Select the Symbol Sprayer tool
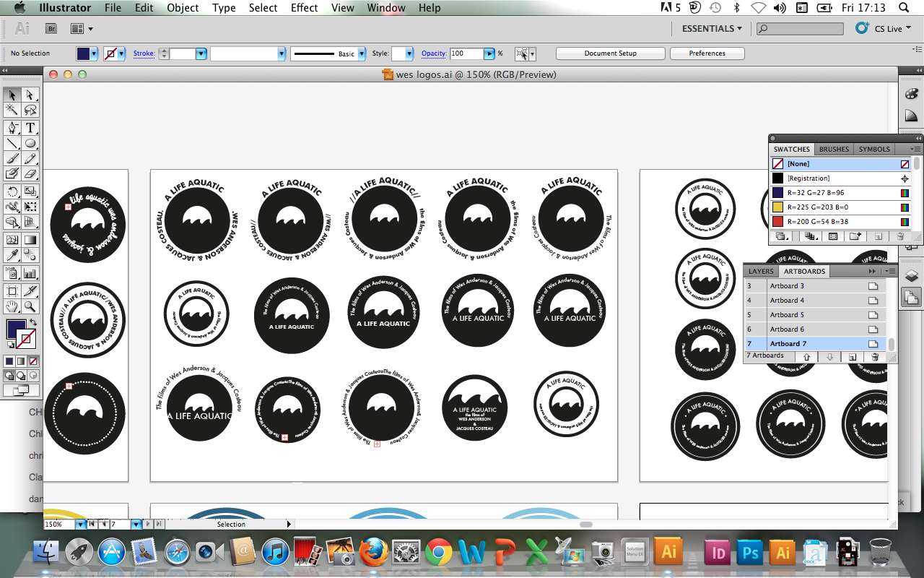The width and height of the screenshot is (924, 578). coord(12,273)
